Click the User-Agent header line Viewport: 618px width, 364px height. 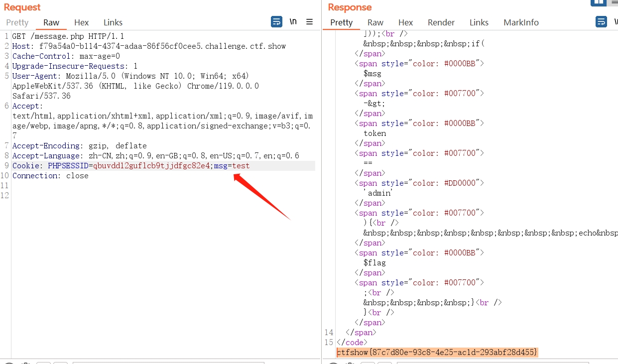pyautogui.click(x=130, y=76)
